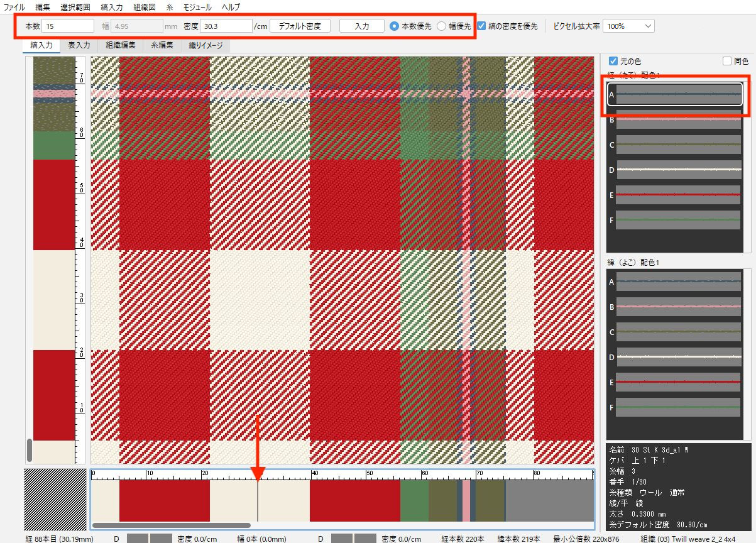
Task: Click the デフォルト密度 button
Action: (x=300, y=26)
